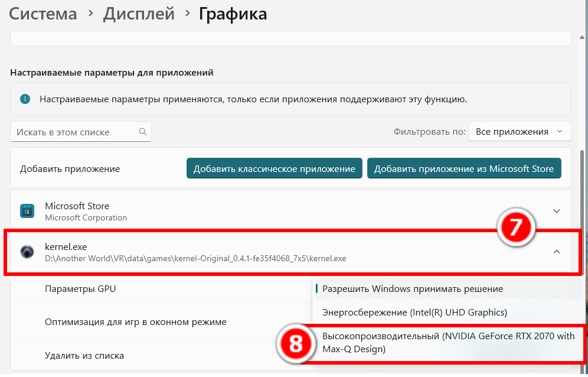Select 'Высокопроизводительный' NVIDIA GeForce option
Image resolution: width=588 pixels, height=377 pixels.
tap(448, 343)
